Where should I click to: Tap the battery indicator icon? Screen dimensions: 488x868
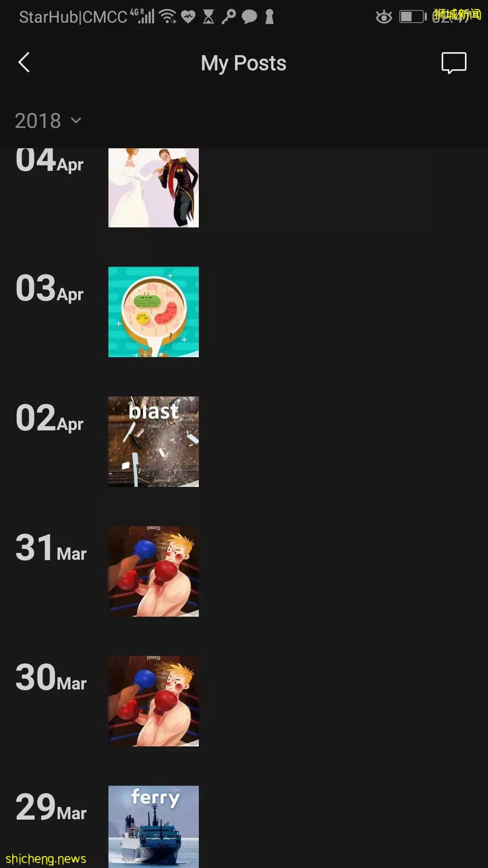(x=413, y=17)
